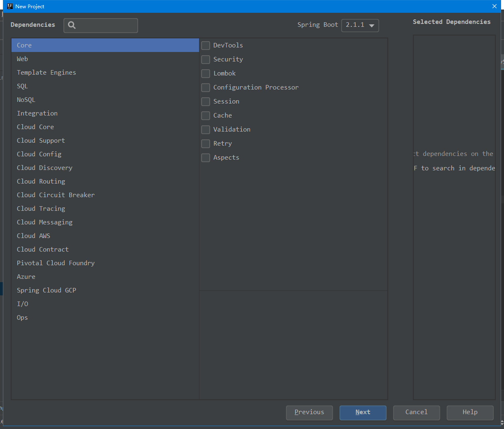Image resolution: width=504 pixels, height=429 pixels.
Task: Select the Web category
Action: 105,59
